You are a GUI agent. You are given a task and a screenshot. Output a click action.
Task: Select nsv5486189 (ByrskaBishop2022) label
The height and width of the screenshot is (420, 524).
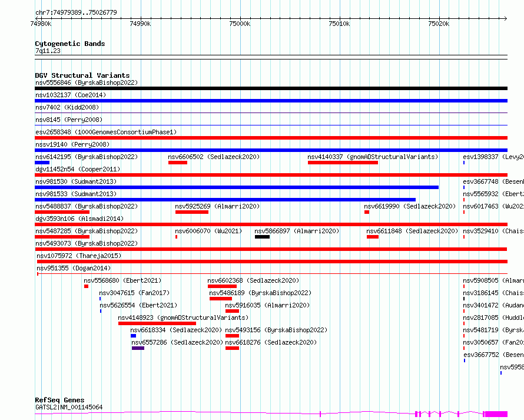pyautogui.click(x=260, y=293)
